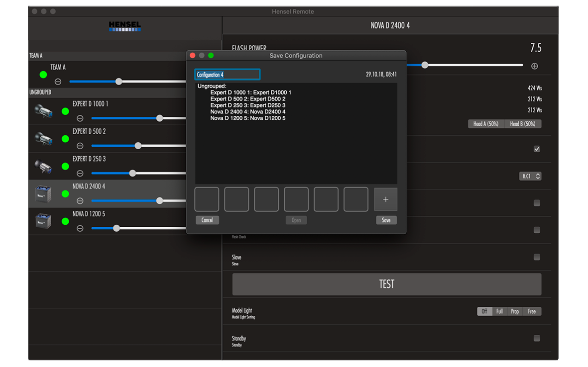
Task: Toggle the green status light for Team A
Action: click(x=43, y=75)
